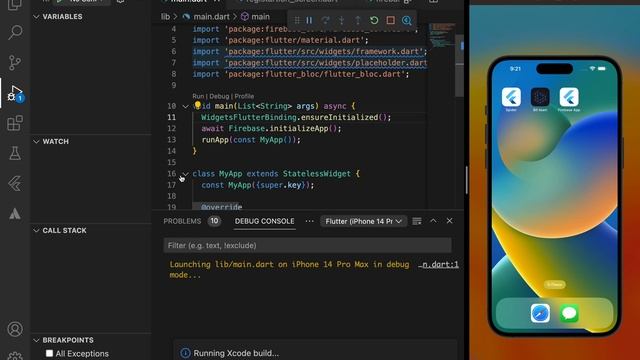This screenshot has height=360, width=640.
Task: Stop the debug session
Action: click(x=390, y=20)
